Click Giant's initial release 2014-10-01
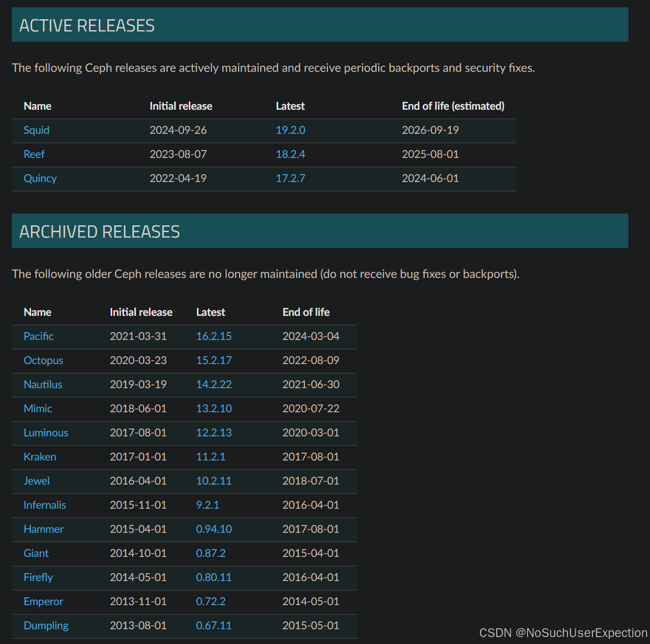 (138, 553)
